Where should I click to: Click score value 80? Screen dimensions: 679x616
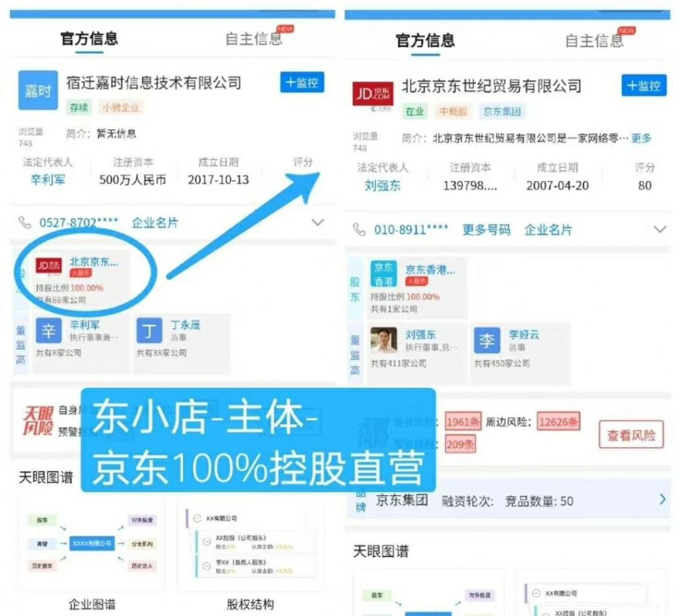pyautogui.click(x=645, y=185)
